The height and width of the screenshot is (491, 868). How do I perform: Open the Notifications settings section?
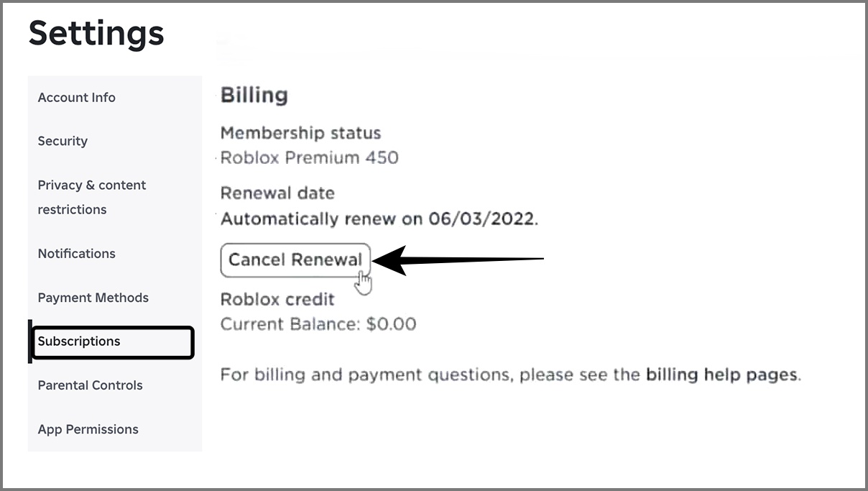coord(76,253)
